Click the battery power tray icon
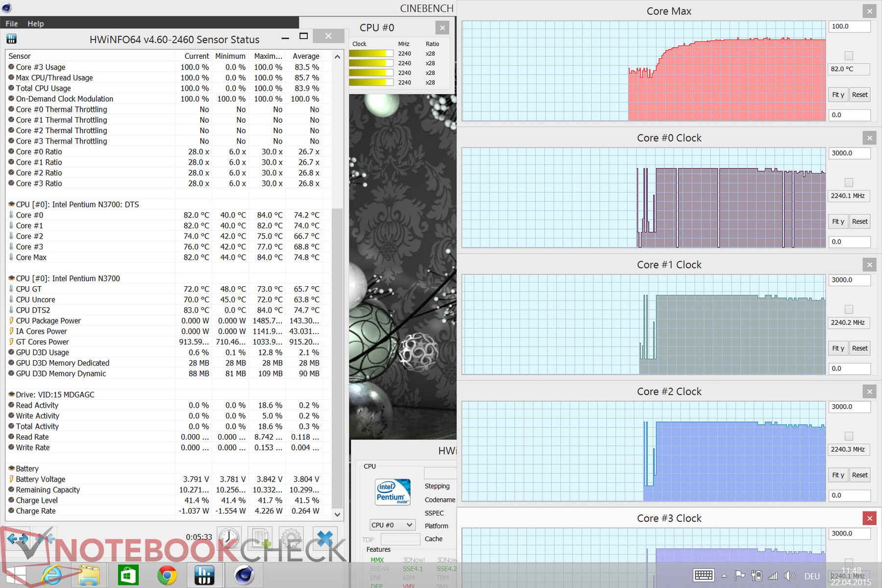Image resolution: width=882 pixels, height=588 pixels. [757, 576]
